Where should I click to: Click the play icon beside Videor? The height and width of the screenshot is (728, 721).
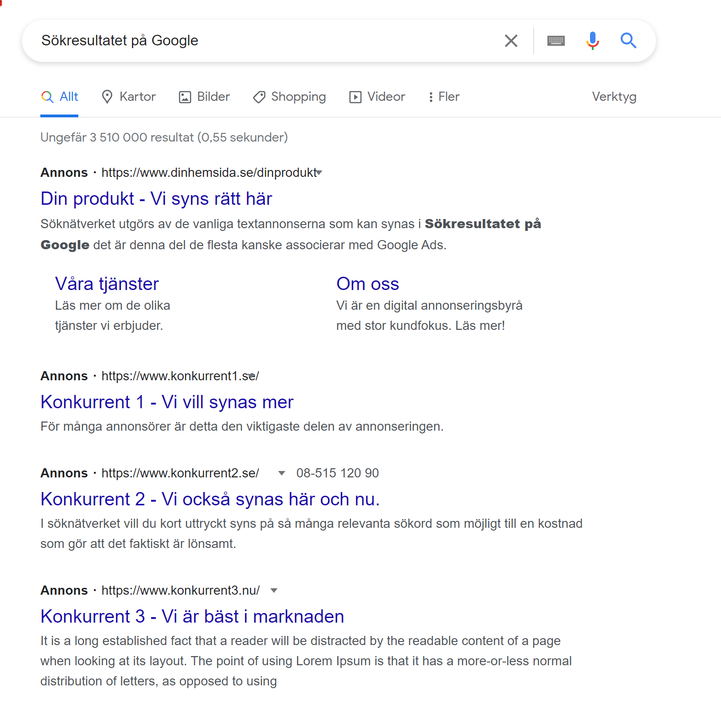355,97
